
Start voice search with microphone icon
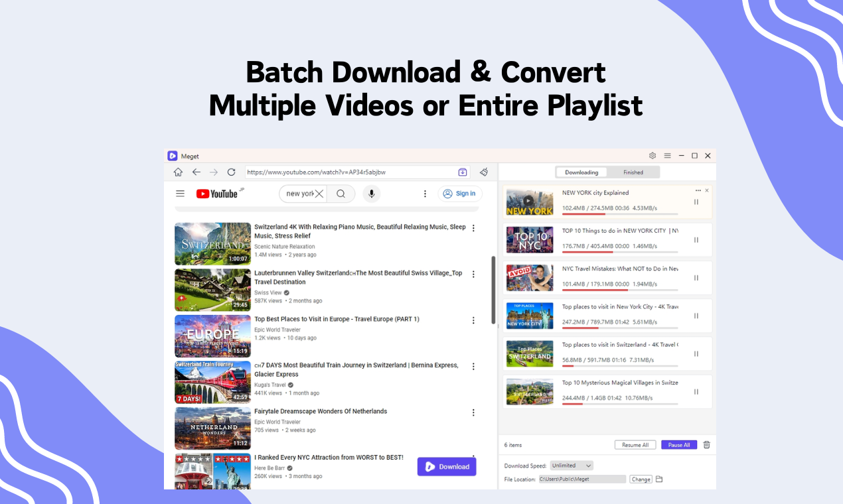point(372,194)
